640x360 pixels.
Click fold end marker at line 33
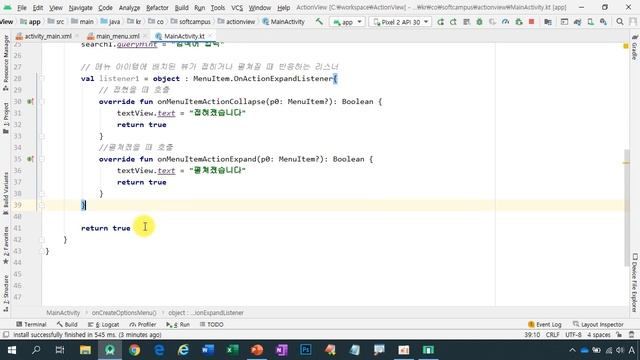pos(42,136)
